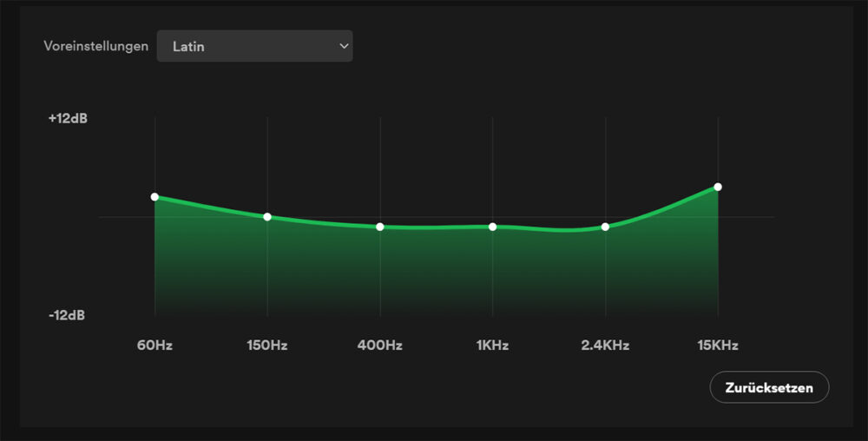Click the 1KHz frequency label
The height and width of the screenshot is (441, 868).
click(492, 346)
